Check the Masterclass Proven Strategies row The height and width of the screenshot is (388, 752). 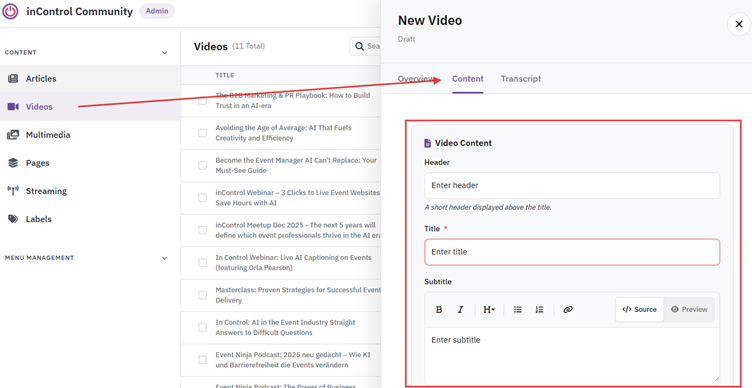(202, 295)
